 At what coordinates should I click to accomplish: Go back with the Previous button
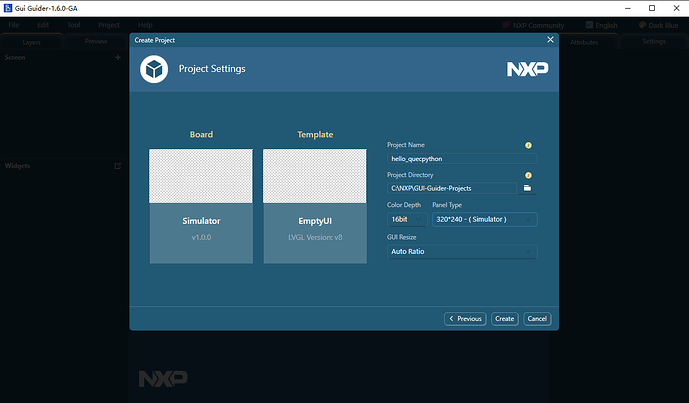[465, 319]
